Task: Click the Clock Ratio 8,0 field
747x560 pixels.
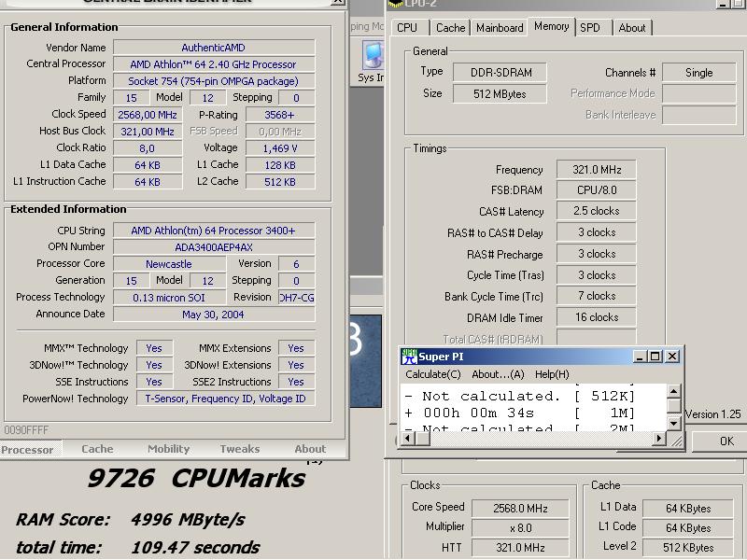Action: click(148, 148)
